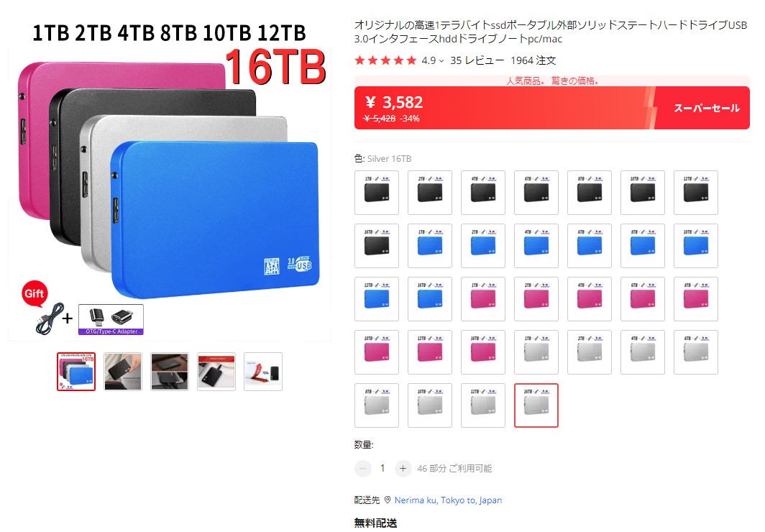Pick the pink 1TB drive variant
Screen dimensions: 765x532
point(483,299)
